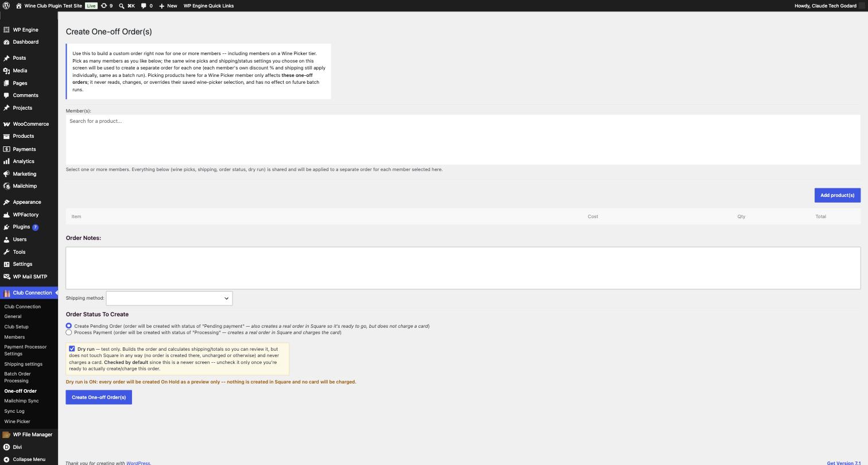868x465 pixels.
Task: Uncheck the Dry run checkbox
Action: (72, 348)
